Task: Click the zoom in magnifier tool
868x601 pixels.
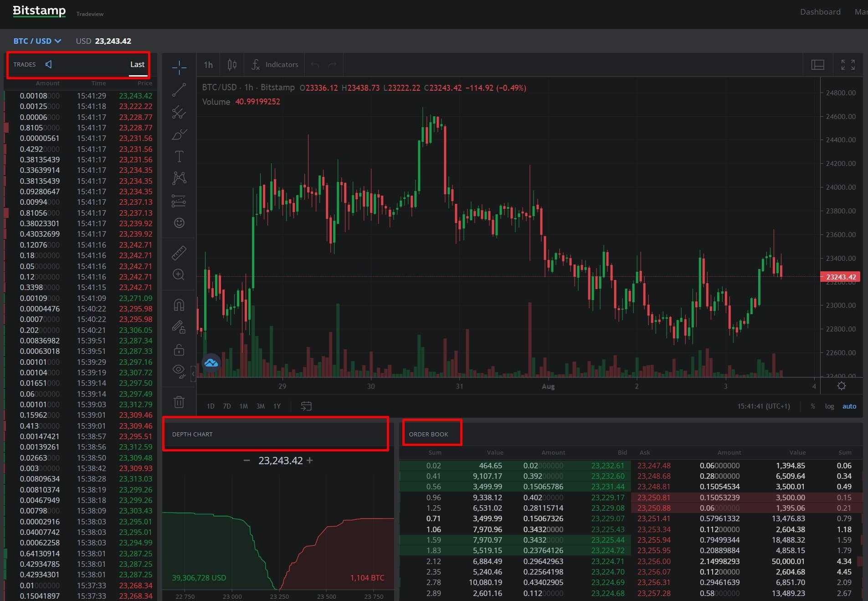Action: pos(179,275)
